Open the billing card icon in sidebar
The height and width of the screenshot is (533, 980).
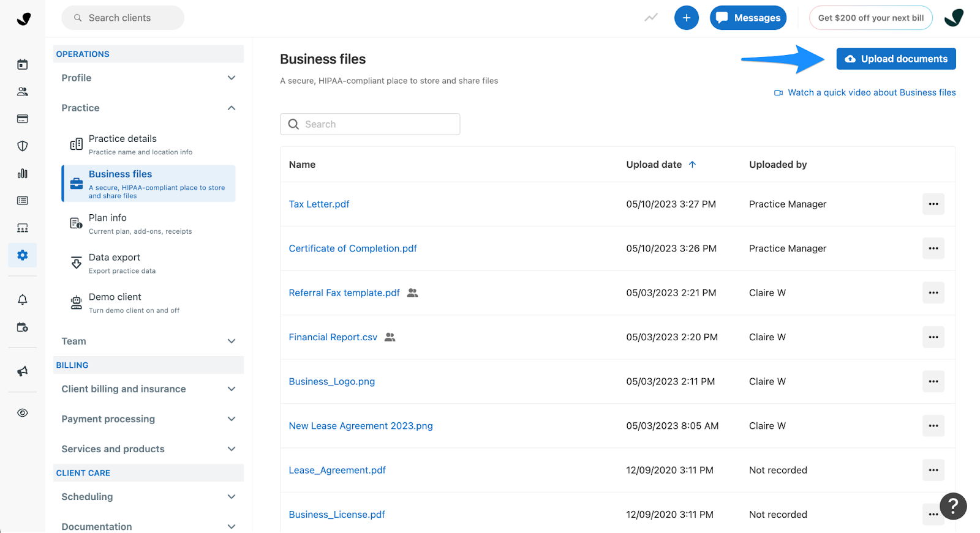[23, 119]
